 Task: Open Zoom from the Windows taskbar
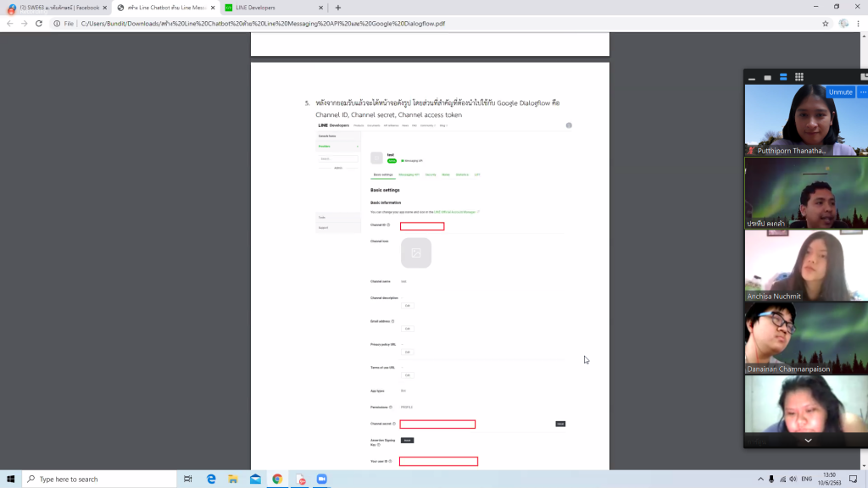(321, 479)
